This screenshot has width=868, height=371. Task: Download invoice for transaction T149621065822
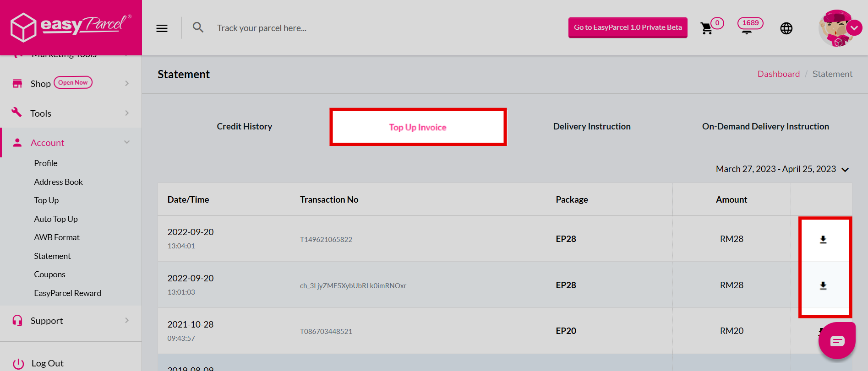(823, 239)
